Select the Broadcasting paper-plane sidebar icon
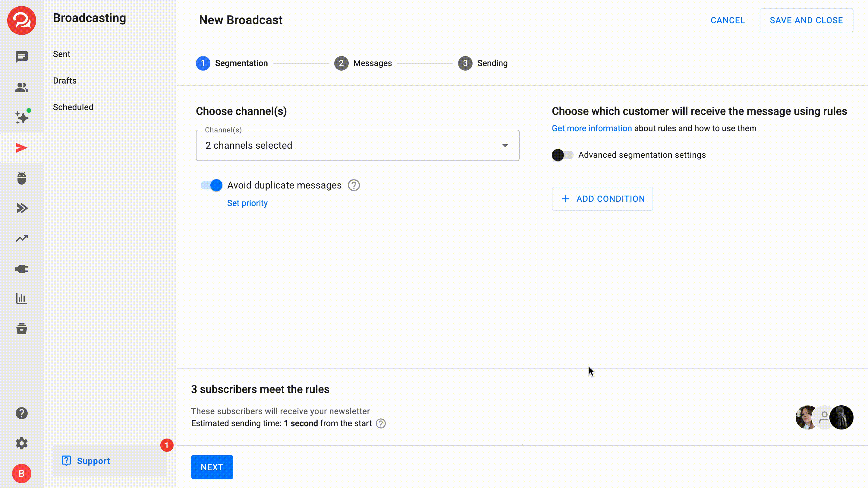The image size is (868, 488). pyautogui.click(x=22, y=148)
